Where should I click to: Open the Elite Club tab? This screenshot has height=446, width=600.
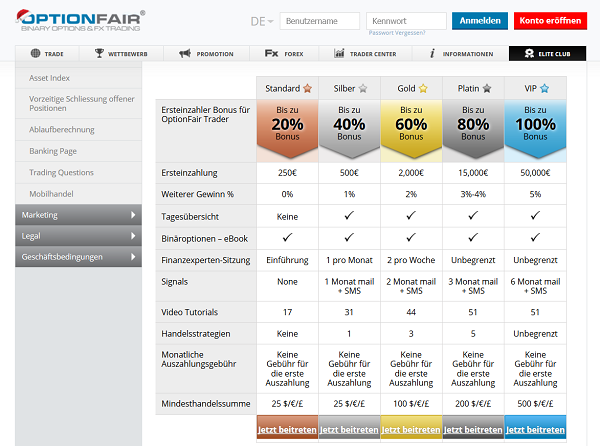pyautogui.click(x=547, y=54)
